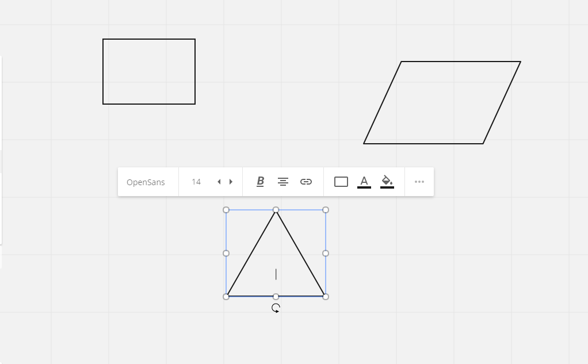The image size is (588, 364).
Task: Open the three-dot more options menu
Action: (419, 182)
